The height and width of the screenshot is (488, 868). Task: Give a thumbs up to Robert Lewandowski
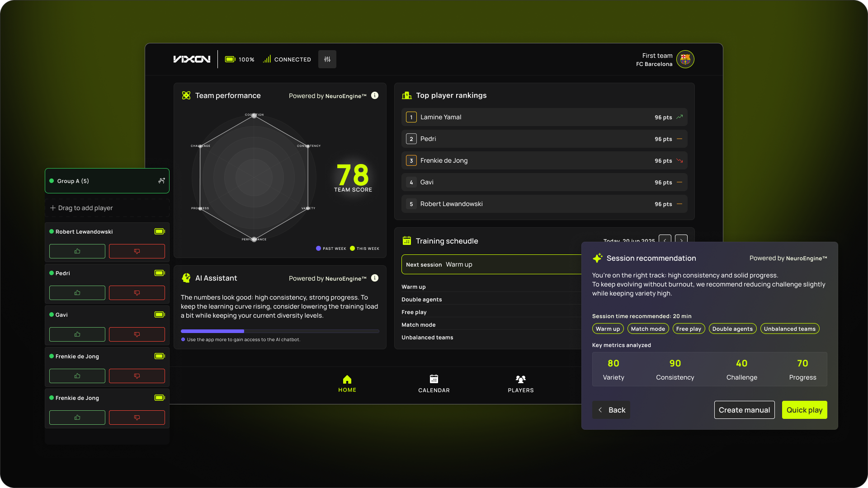click(77, 251)
